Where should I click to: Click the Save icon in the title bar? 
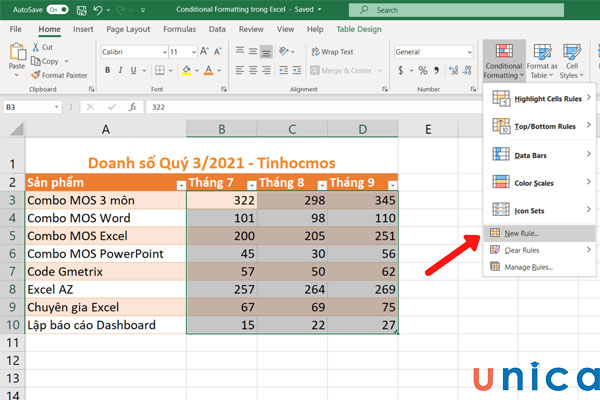[x=82, y=10]
